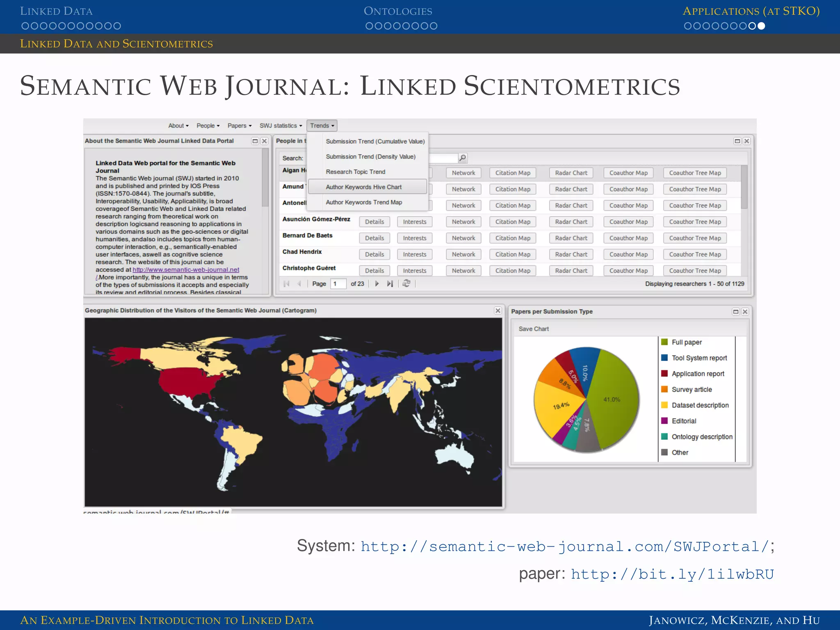840x630 pixels.
Task: Jump to Applications (at STKO) section
Action: (751, 11)
